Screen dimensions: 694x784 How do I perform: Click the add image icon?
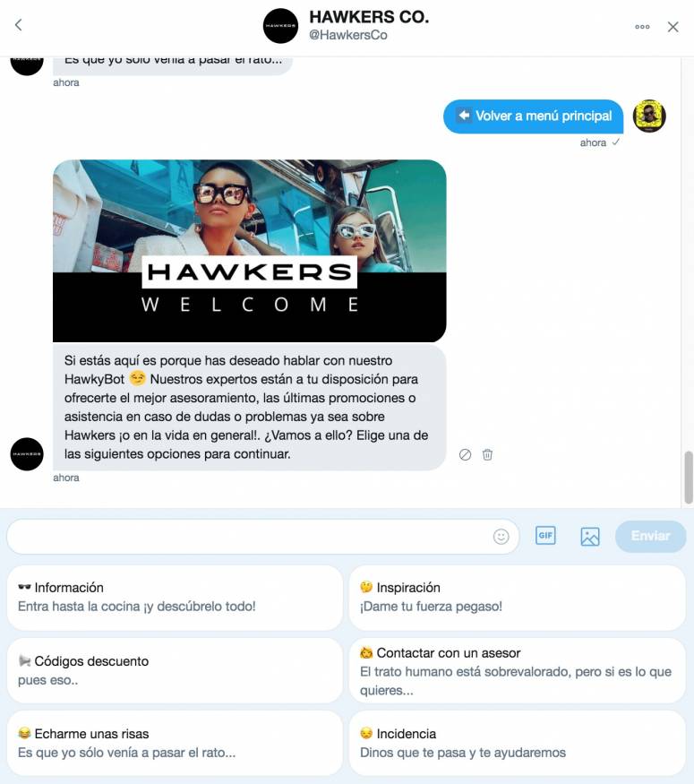589,537
